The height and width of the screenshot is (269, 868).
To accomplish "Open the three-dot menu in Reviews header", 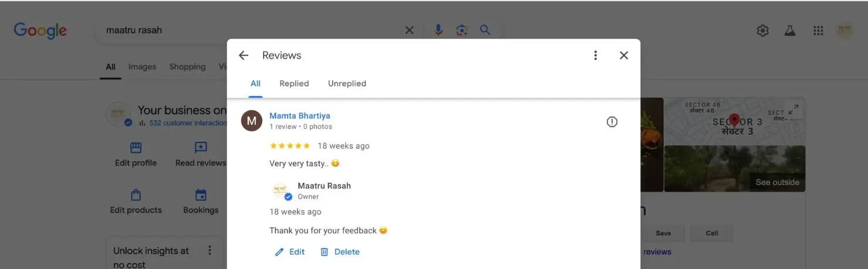I will point(595,56).
